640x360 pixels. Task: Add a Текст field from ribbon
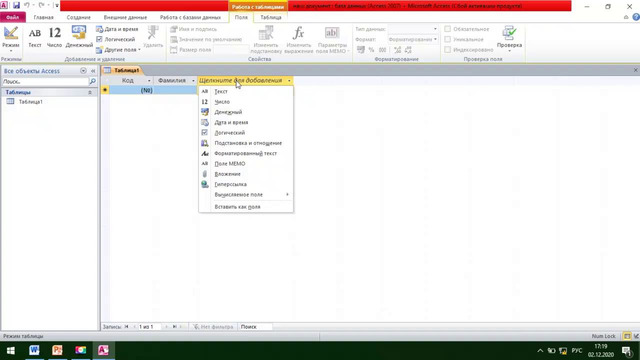35,37
